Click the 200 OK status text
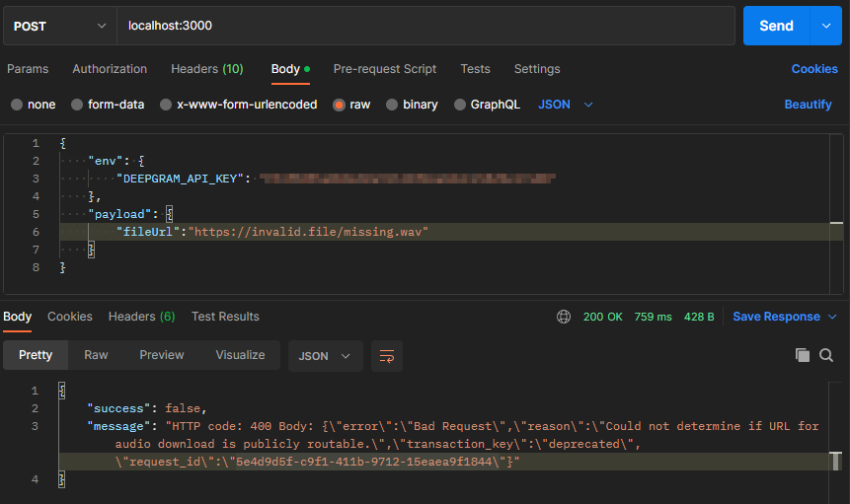 (603, 317)
